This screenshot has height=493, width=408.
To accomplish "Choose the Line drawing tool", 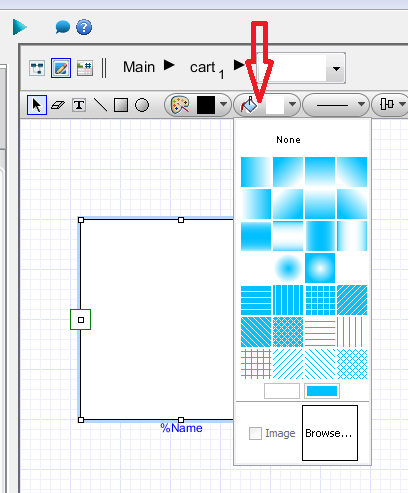I will point(100,105).
